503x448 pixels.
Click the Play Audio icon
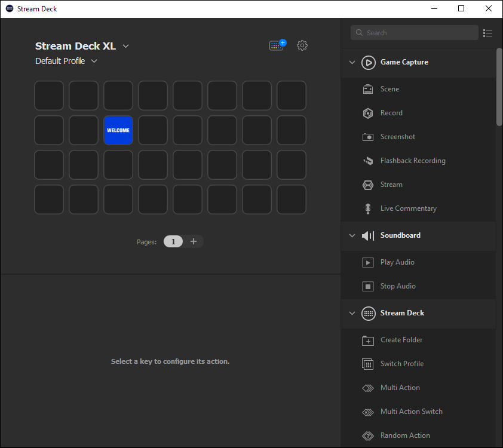click(x=368, y=262)
